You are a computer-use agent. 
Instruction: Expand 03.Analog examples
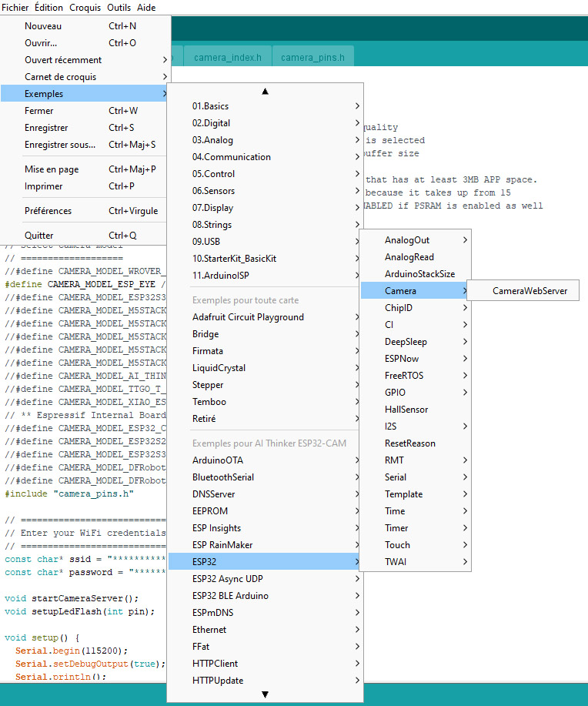coord(266,140)
